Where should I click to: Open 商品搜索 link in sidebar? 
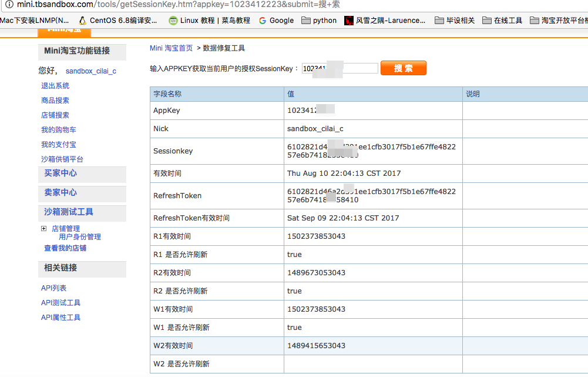pos(55,100)
